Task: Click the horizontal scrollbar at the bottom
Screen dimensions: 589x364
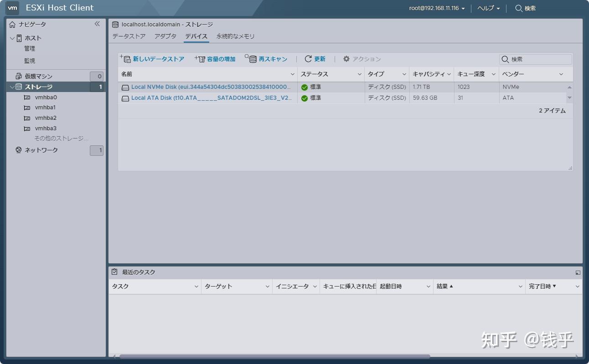Action: tap(274, 357)
